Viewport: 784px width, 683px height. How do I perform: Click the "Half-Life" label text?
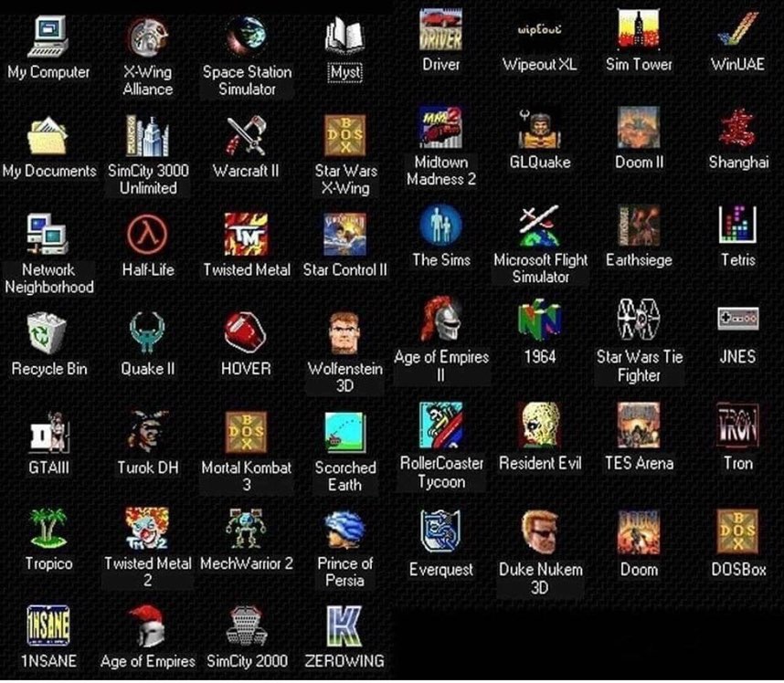click(148, 269)
